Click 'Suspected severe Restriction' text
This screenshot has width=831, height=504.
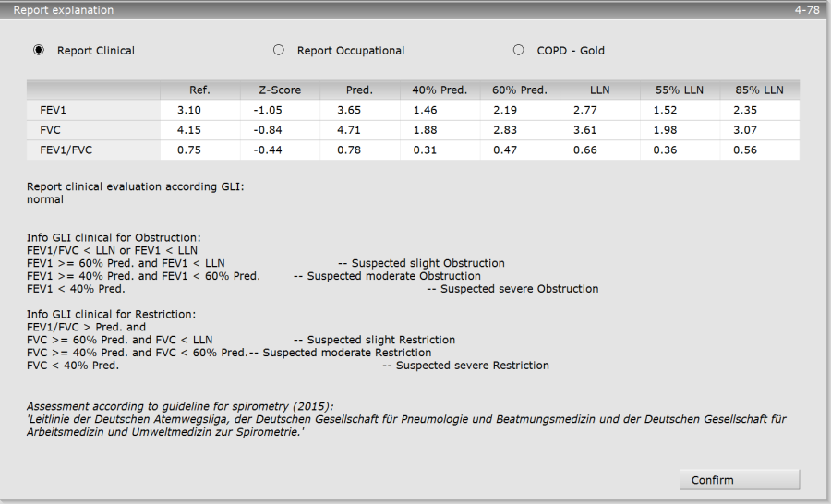click(x=473, y=365)
